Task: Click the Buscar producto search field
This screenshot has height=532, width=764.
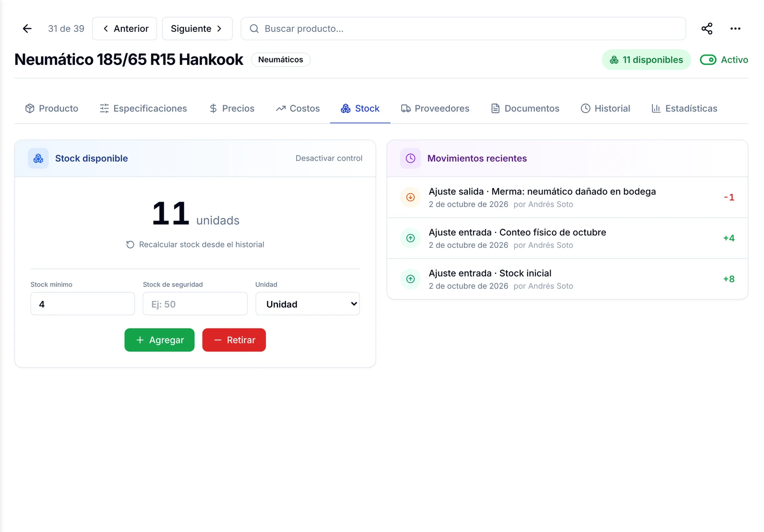Action: tap(463, 29)
